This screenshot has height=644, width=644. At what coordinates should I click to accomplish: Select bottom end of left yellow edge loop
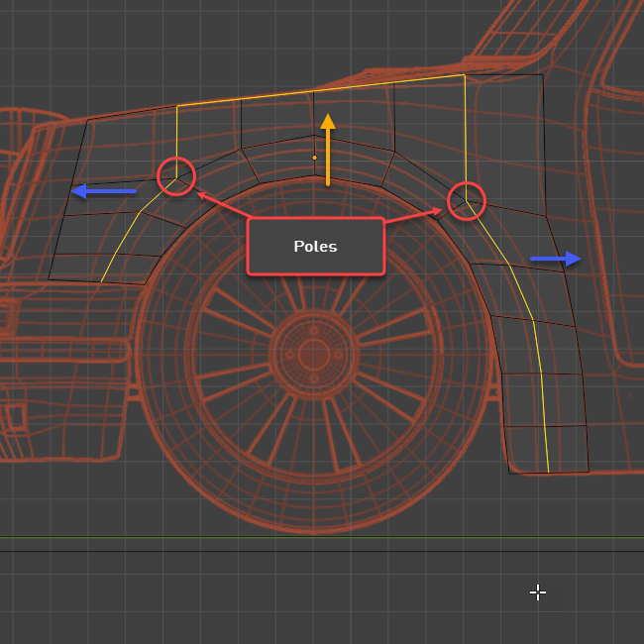coord(101,281)
